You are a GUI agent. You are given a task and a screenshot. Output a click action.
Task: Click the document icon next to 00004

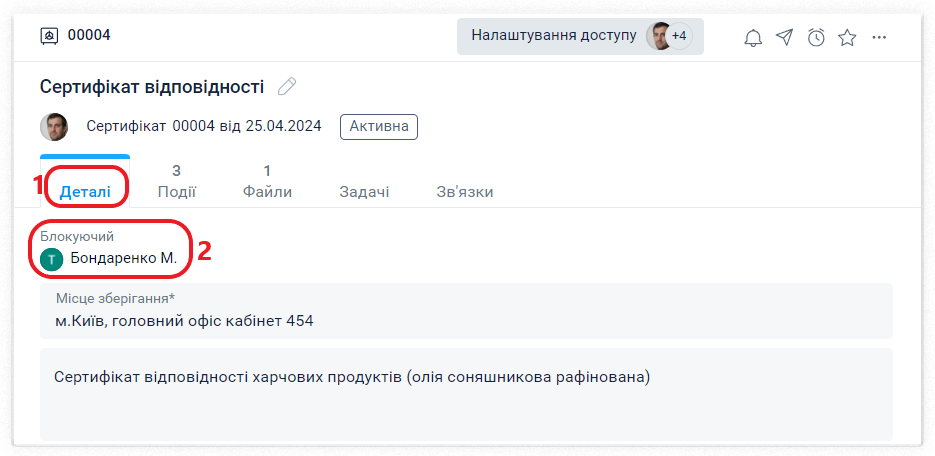[49, 36]
